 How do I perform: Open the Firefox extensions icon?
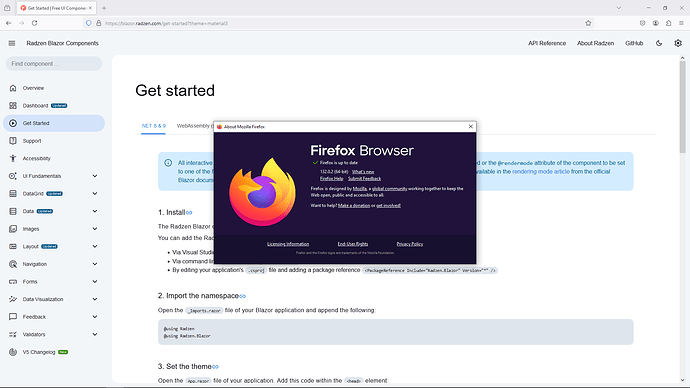pyautogui.click(x=668, y=23)
